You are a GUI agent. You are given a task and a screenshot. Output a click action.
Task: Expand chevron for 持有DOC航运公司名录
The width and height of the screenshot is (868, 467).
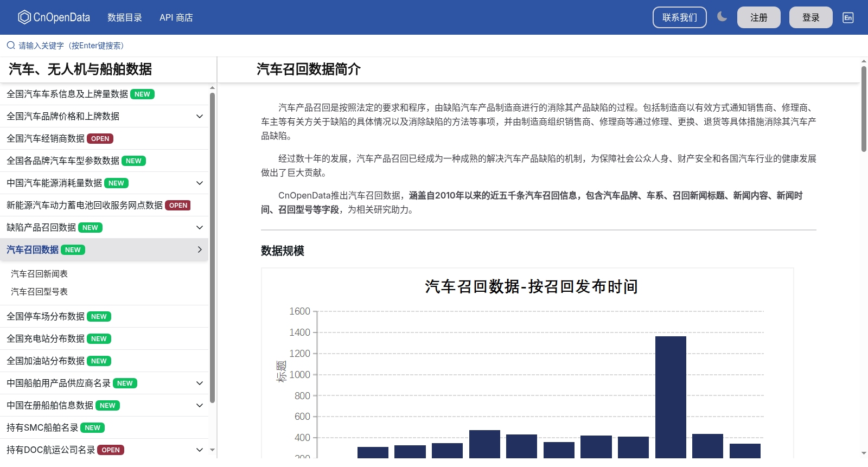click(200, 450)
